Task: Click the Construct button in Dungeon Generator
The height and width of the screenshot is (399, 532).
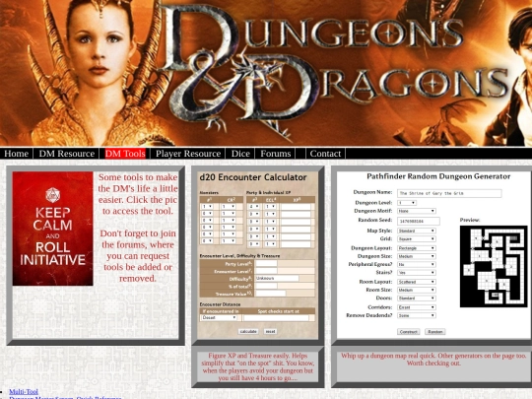Action: (x=408, y=331)
